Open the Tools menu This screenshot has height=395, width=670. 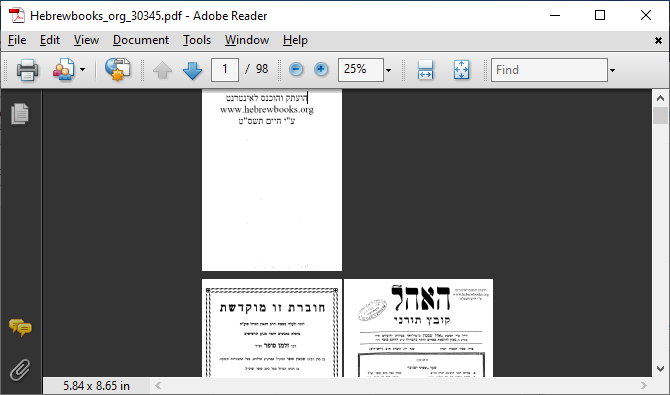coord(197,40)
